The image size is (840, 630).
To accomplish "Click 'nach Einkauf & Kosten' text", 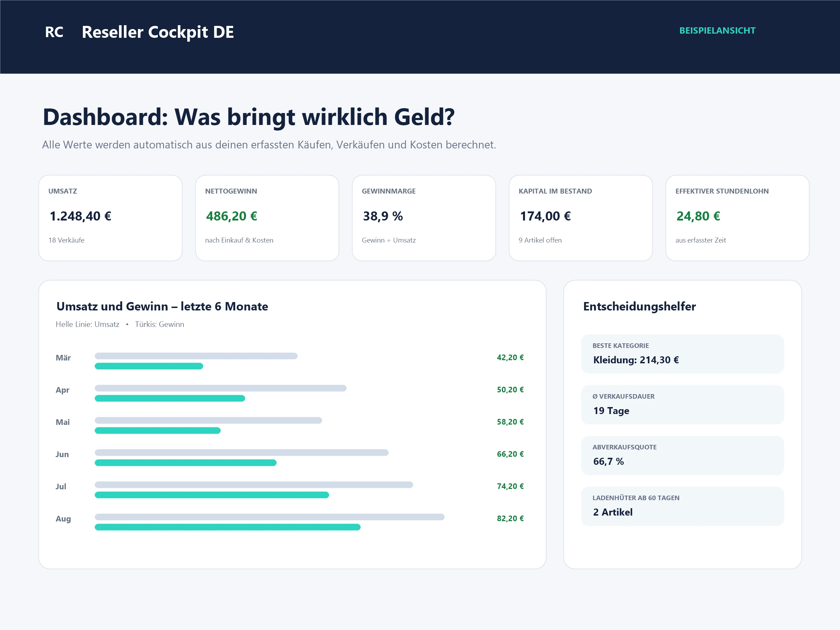I will point(239,240).
